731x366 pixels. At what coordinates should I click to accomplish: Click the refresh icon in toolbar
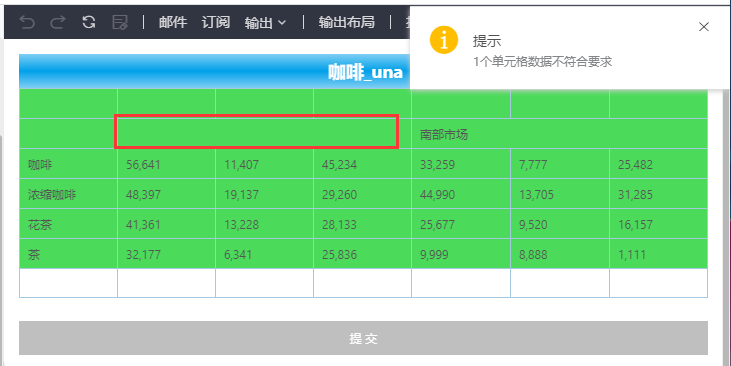tap(89, 22)
